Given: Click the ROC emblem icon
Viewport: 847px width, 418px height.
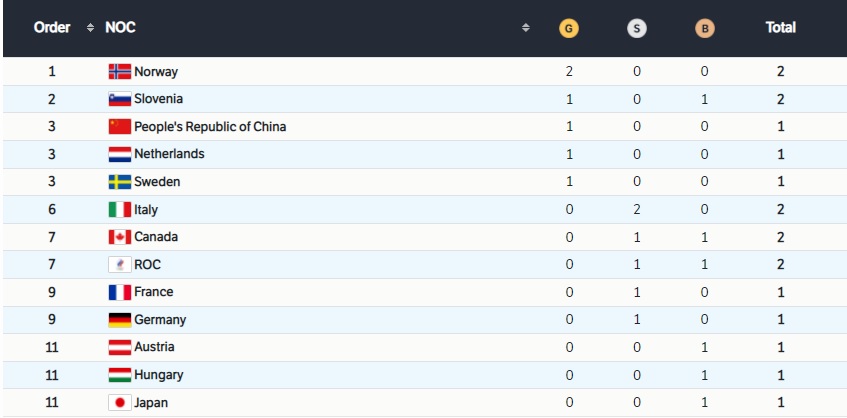Looking at the screenshot, I should (119, 265).
